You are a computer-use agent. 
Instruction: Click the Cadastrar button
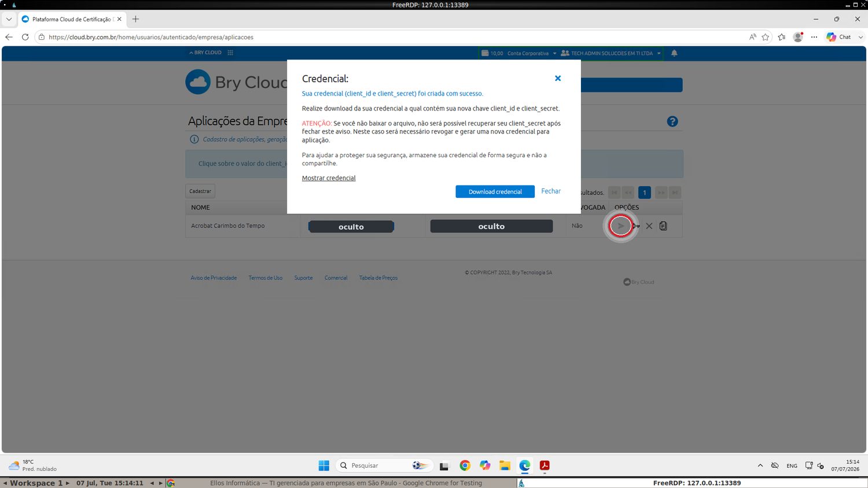pos(200,191)
